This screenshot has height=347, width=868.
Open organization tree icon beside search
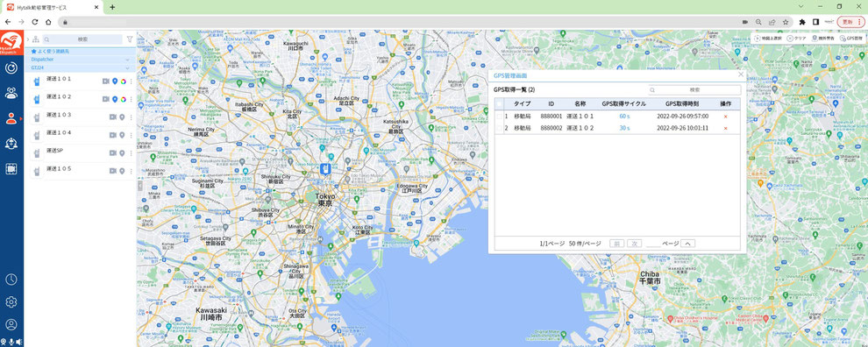35,39
